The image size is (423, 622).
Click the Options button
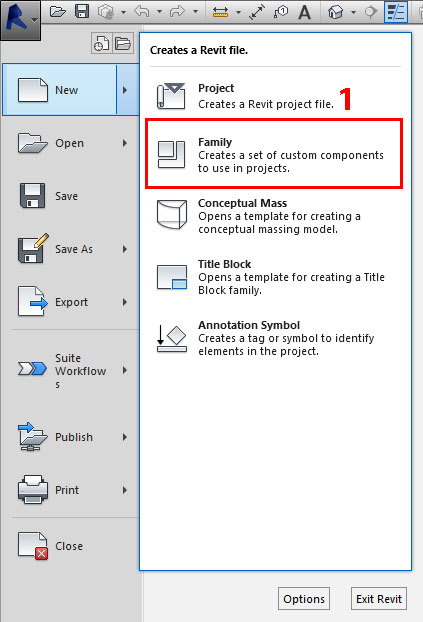tap(304, 599)
